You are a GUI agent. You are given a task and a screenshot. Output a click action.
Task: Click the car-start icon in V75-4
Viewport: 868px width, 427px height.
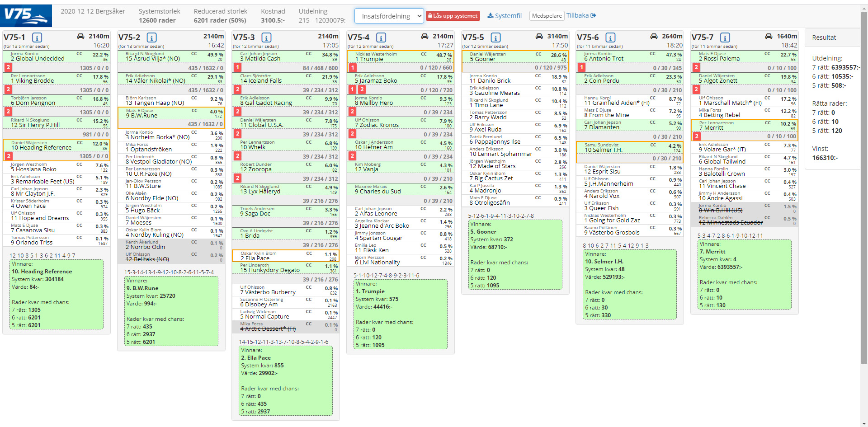click(x=425, y=36)
